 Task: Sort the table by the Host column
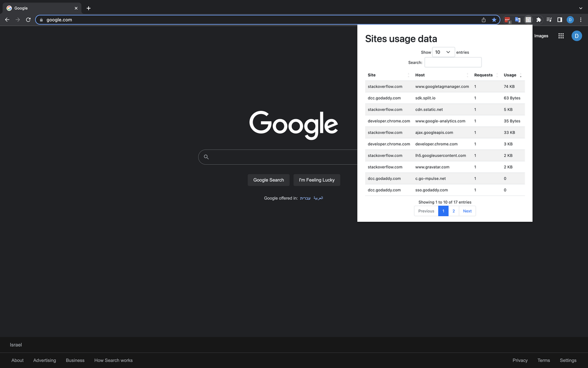pyautogui.click(x=419, y=75)
